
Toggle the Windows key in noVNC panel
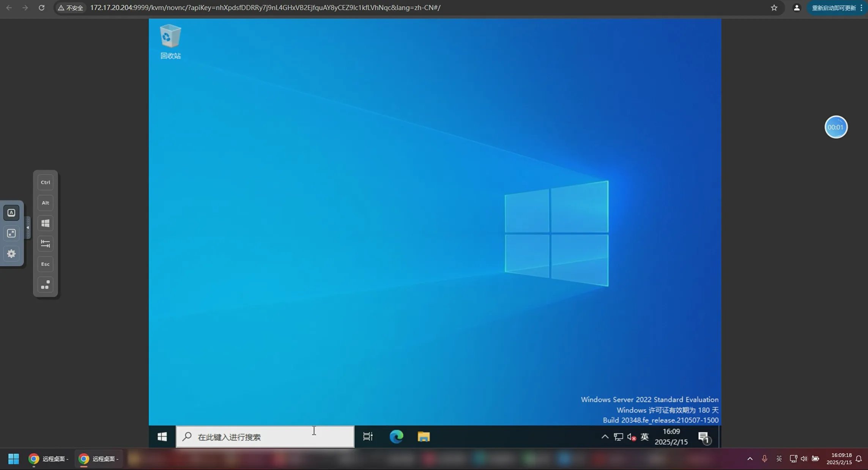point(45,223)
